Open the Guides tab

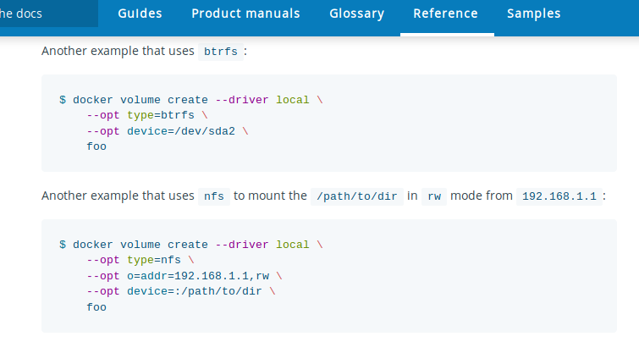tap(140, 14)
